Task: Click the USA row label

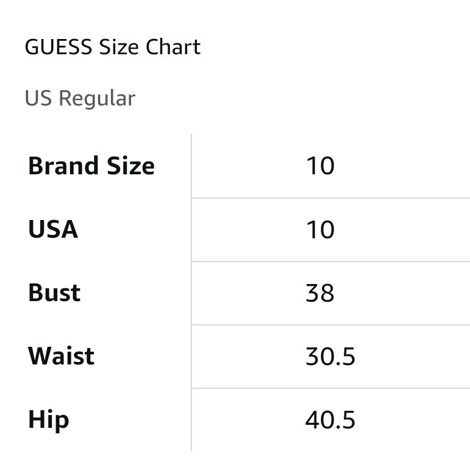Action: pyautogui.click(x=53, y=229)
